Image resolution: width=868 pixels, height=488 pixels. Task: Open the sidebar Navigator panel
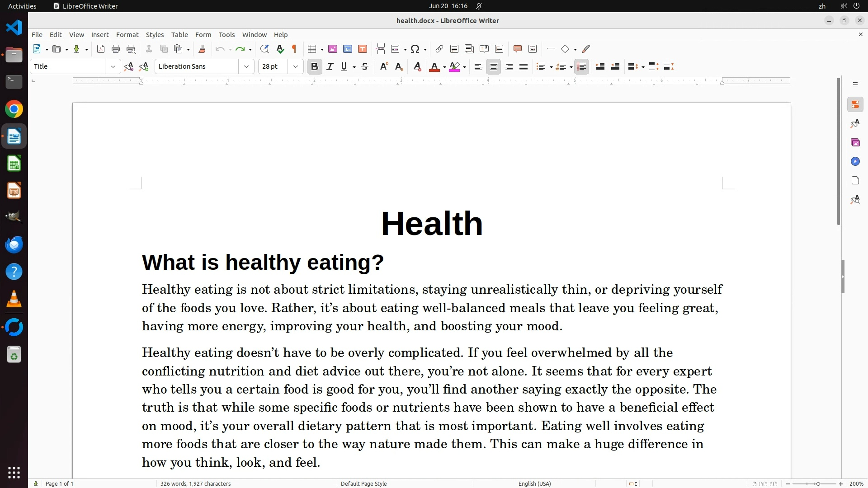pyautogui.click(x=855, y=162)
